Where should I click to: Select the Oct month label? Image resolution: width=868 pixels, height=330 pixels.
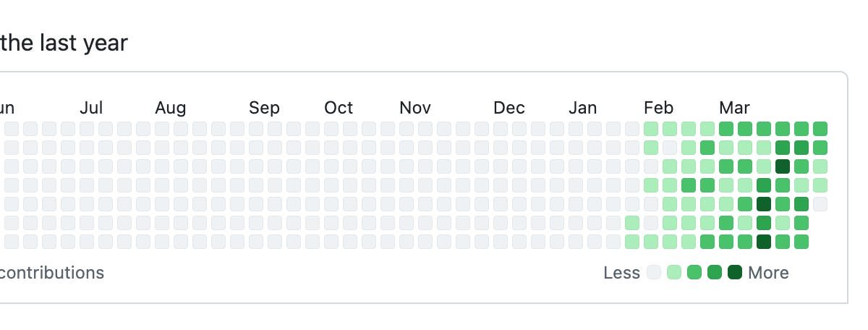(x=339, y=108)
